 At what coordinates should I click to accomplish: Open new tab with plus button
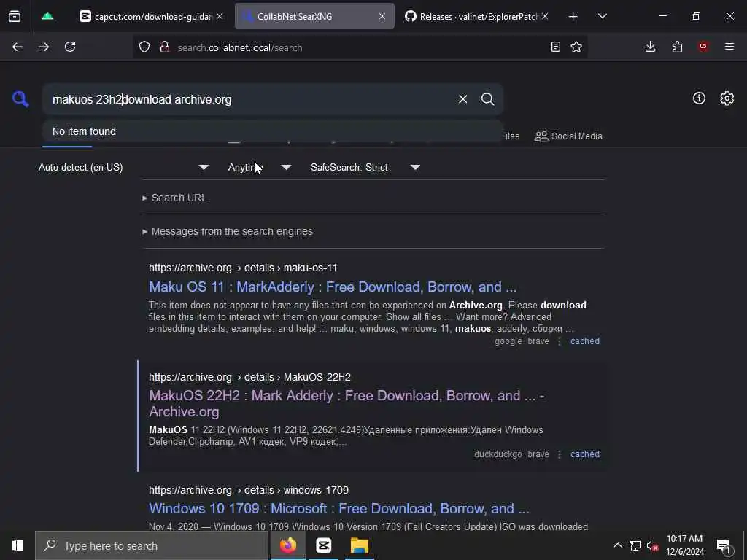573,17
